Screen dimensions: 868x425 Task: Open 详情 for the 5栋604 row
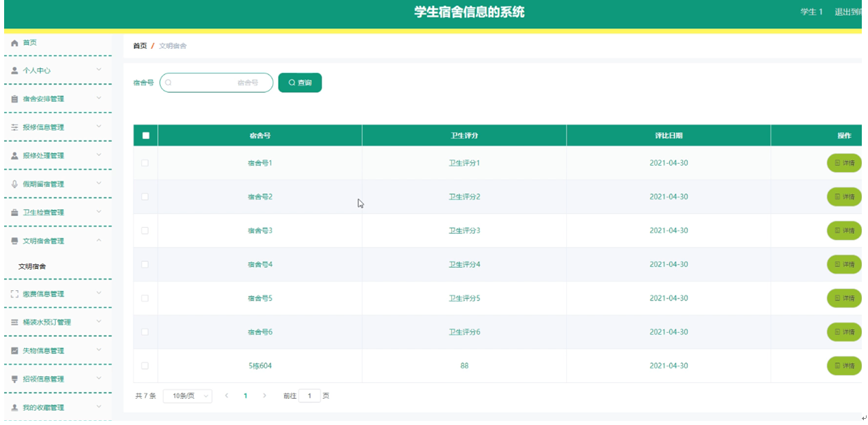click(844, 365)
